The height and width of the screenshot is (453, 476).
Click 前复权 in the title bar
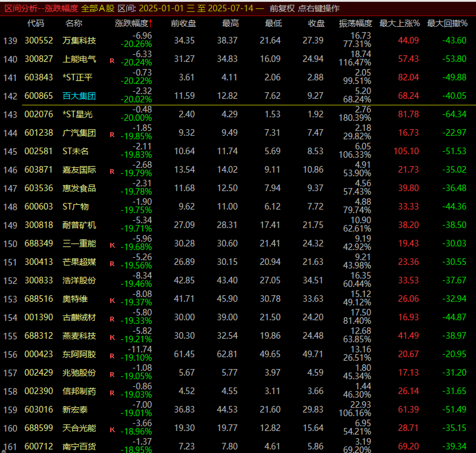[x=282, y=8]
